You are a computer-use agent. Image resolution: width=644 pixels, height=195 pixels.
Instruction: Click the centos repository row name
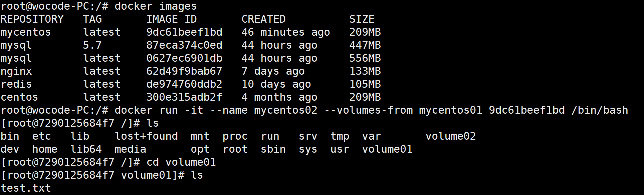tap(19, 97)
